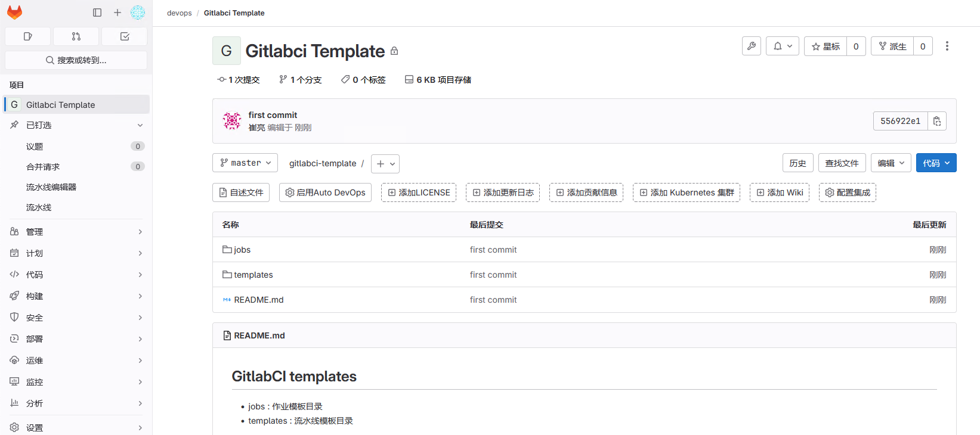Image resolution: width=980 pixels, height=435 pixels.
Task: Copy commit SHA with clipboard icon
Action: 937,121
